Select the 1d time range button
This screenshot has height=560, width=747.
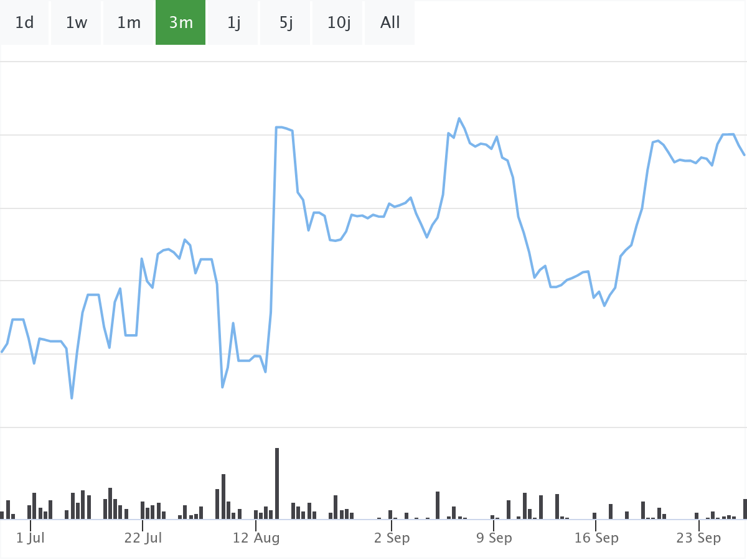[24, 23]
